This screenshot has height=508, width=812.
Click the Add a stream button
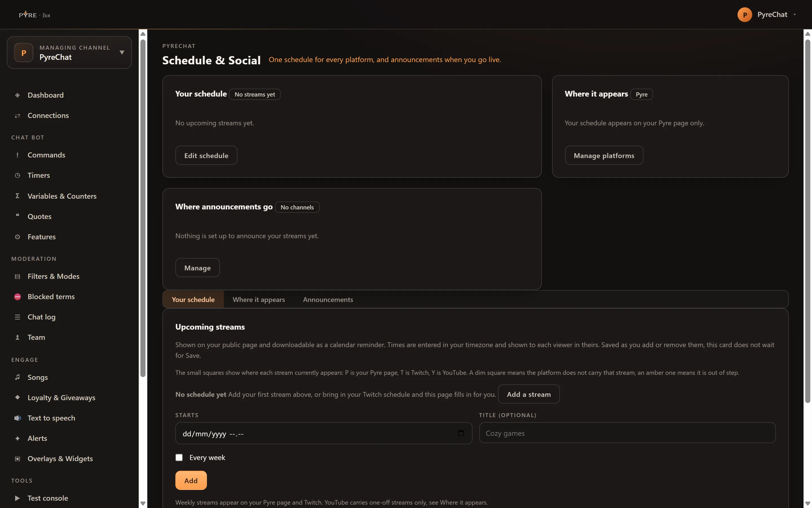[528, 394]
